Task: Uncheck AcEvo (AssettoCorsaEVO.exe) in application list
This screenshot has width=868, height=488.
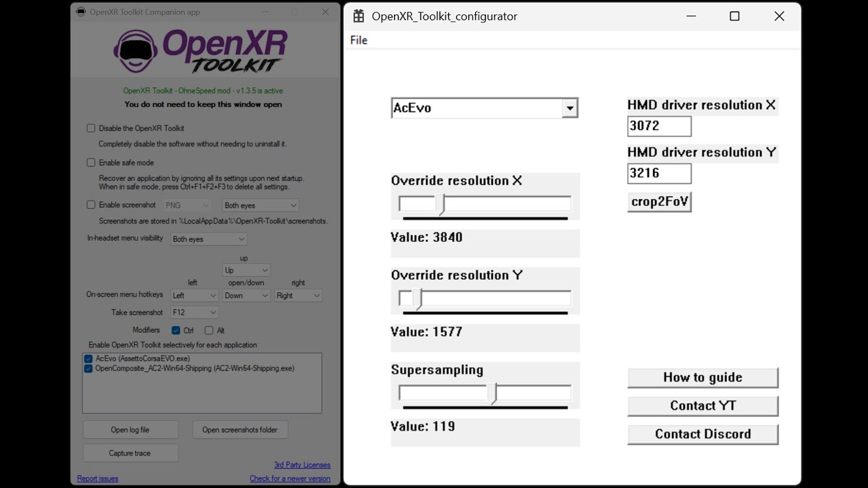Action: coord(88,359)
